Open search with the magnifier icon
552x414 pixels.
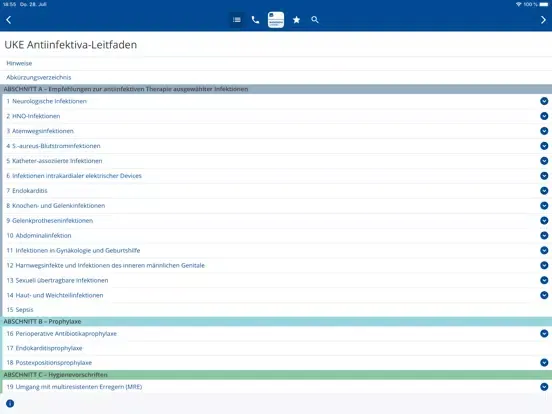pyautogui.click(x=315, y=20)
